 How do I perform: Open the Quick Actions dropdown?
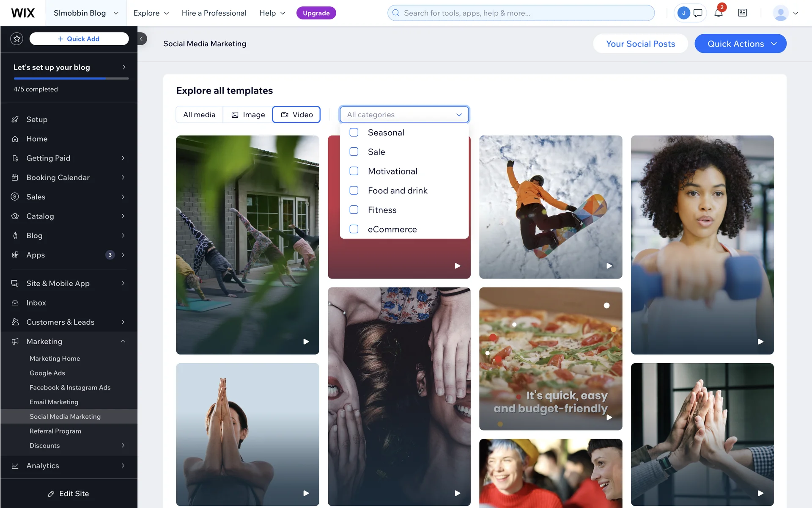[740, 44]
